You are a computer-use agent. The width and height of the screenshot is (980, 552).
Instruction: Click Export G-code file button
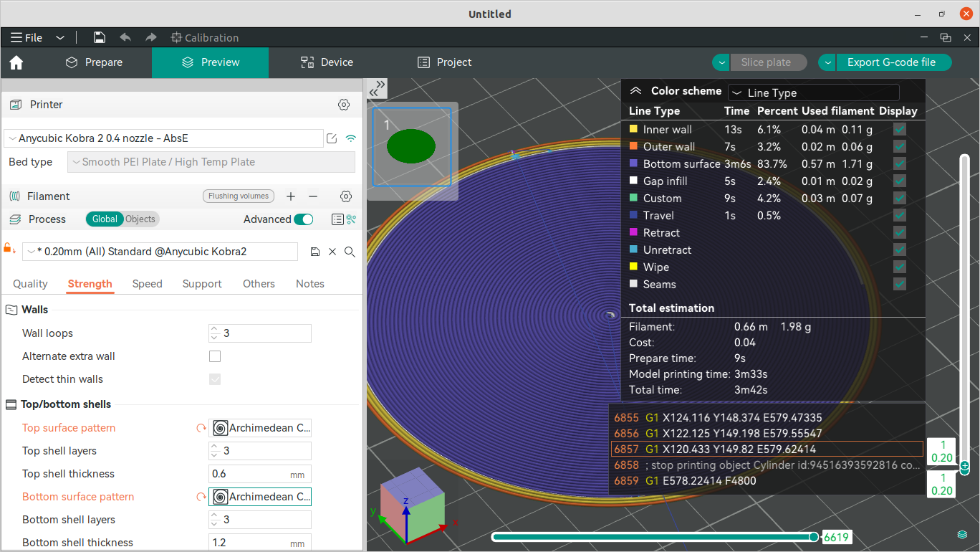pyautogui.click(x=891, y=62)
